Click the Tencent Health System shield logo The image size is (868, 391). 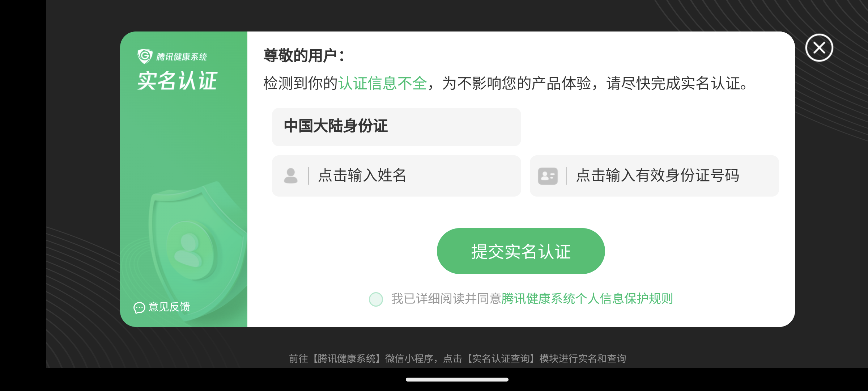[145, 56]
